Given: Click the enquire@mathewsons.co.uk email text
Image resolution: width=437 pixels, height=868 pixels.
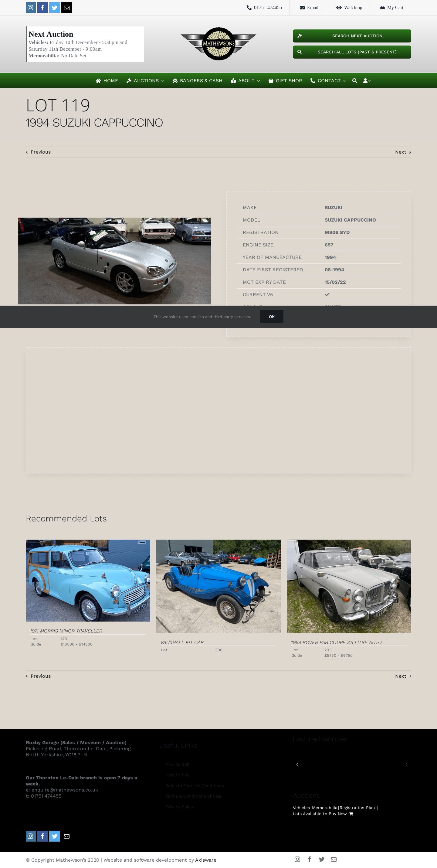Looking at the screenshot, I should point(65,790).
